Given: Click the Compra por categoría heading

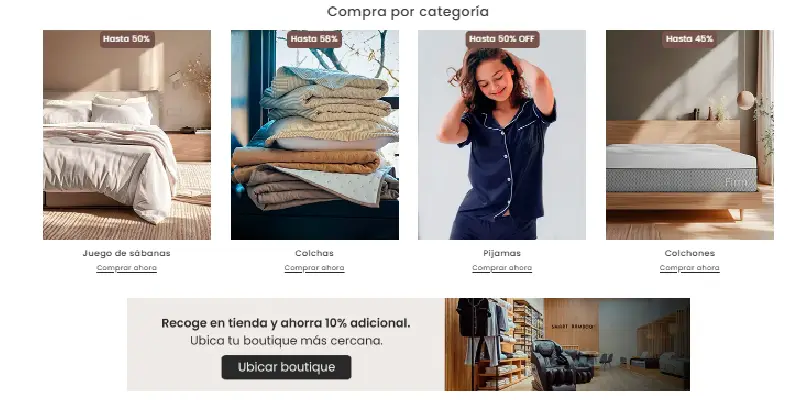Looking at the screenshot, I should point(408,12).
